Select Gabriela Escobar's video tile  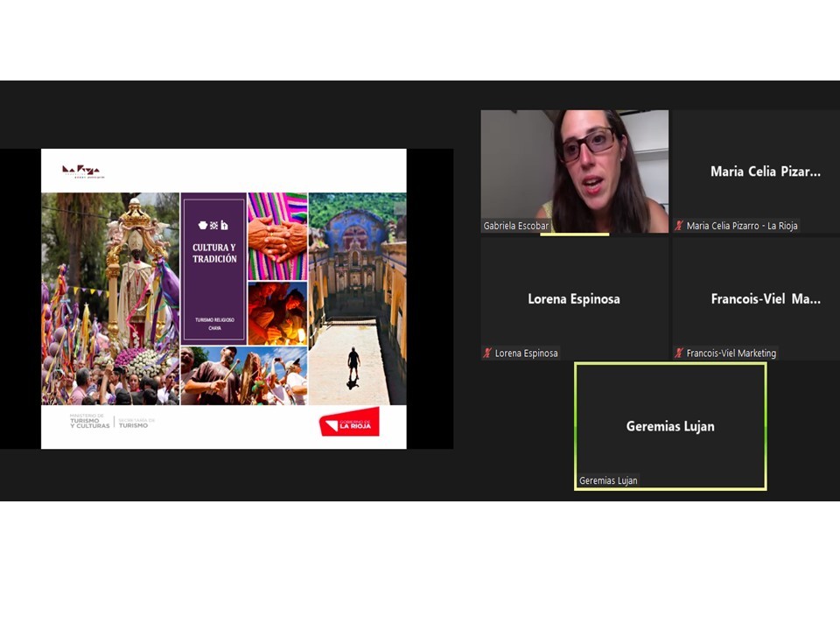point(574,171)
